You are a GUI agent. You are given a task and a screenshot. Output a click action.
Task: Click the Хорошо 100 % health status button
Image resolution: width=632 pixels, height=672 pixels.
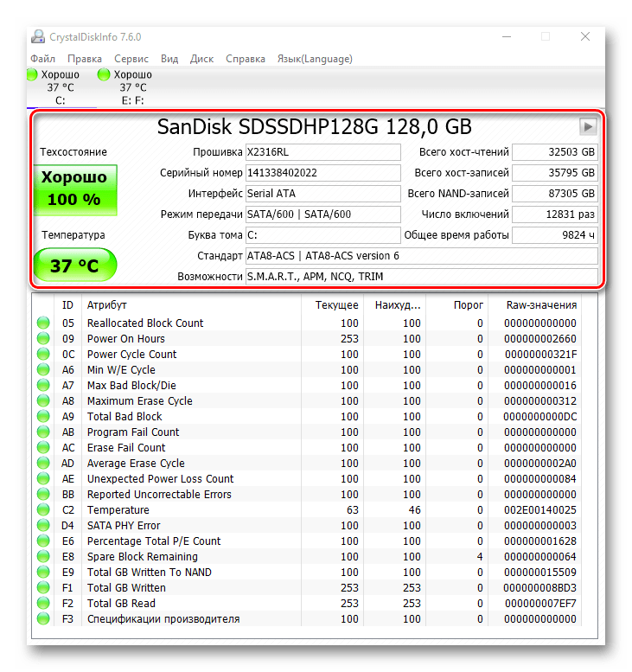point(75,189)
